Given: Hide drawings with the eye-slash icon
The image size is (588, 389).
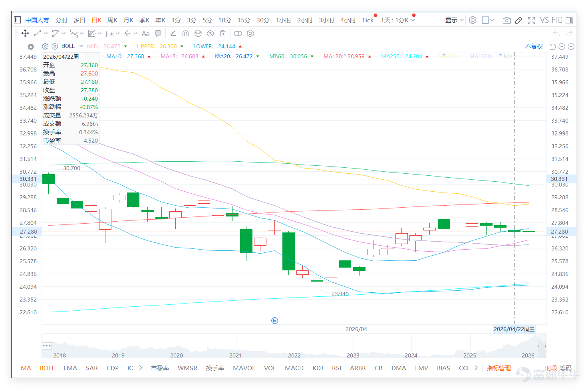Looking at the screenshot, I should (x=211, y=34).
